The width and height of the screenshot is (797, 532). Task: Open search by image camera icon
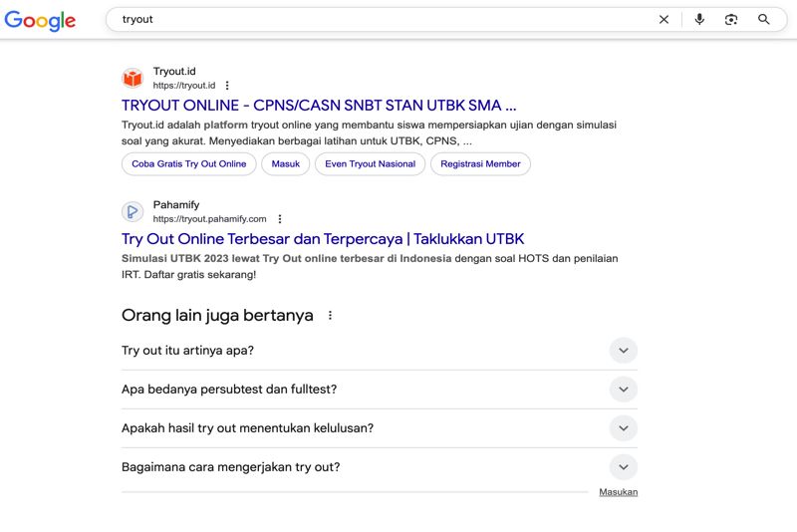(731, 20)
